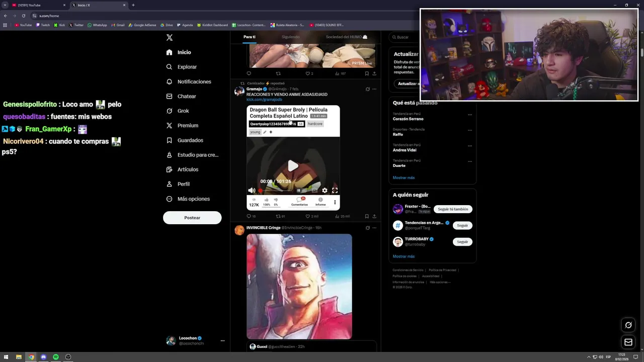Open the Google AdSense bookmark

(x=142, y=25)
